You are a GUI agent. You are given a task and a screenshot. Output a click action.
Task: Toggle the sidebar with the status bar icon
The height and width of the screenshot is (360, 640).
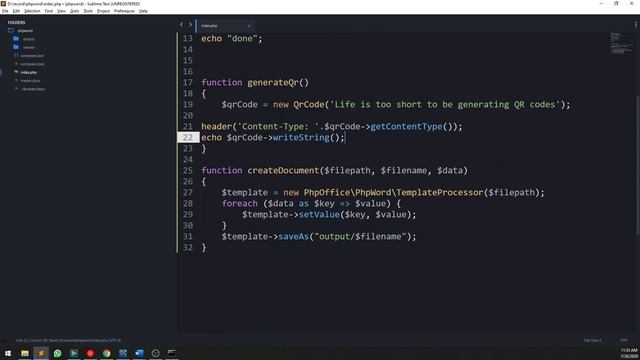point(4,340)
